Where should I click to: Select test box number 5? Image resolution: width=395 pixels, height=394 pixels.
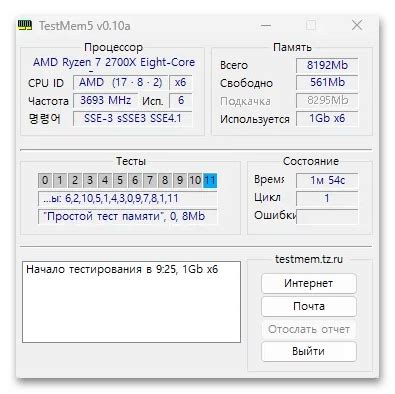click(x=120, y=180)
